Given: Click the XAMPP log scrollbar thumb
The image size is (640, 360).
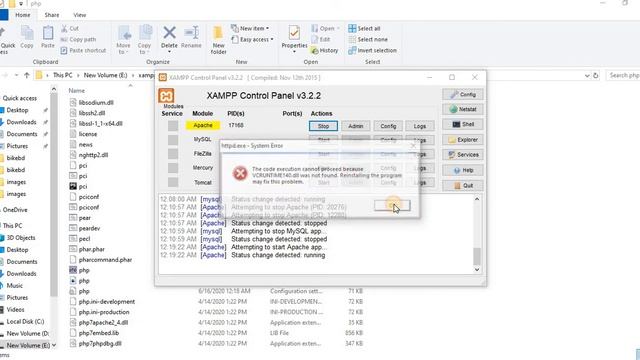Looking at the screenshot, I should coord(477,256).
